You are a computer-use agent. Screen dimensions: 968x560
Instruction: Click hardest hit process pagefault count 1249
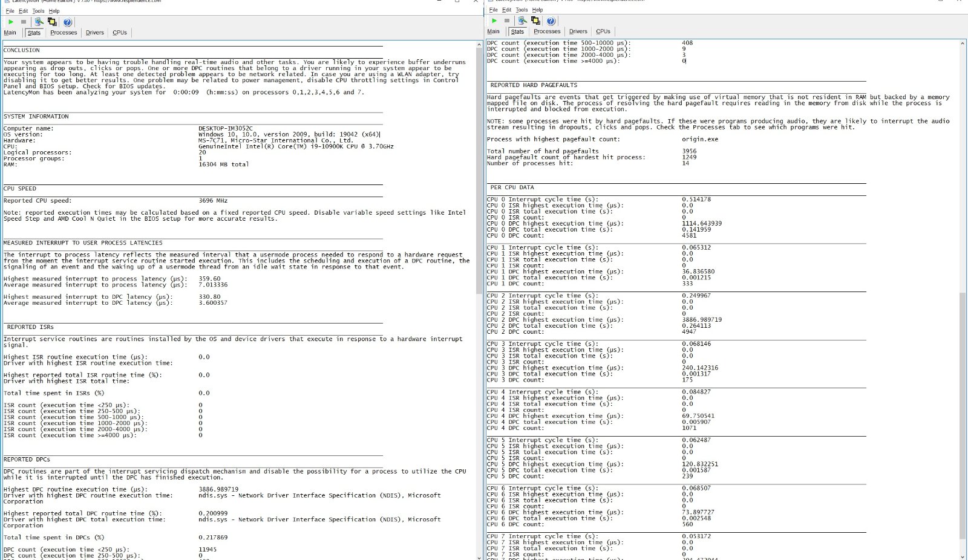coord(689,157)
